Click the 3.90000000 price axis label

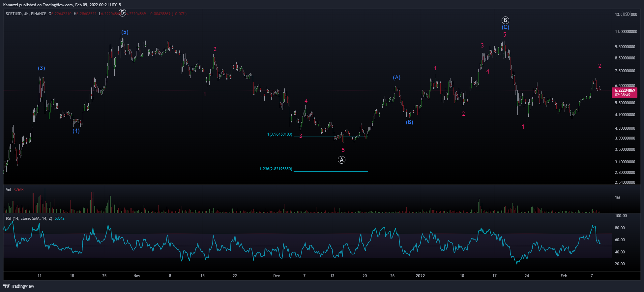[x=625, y=138]
